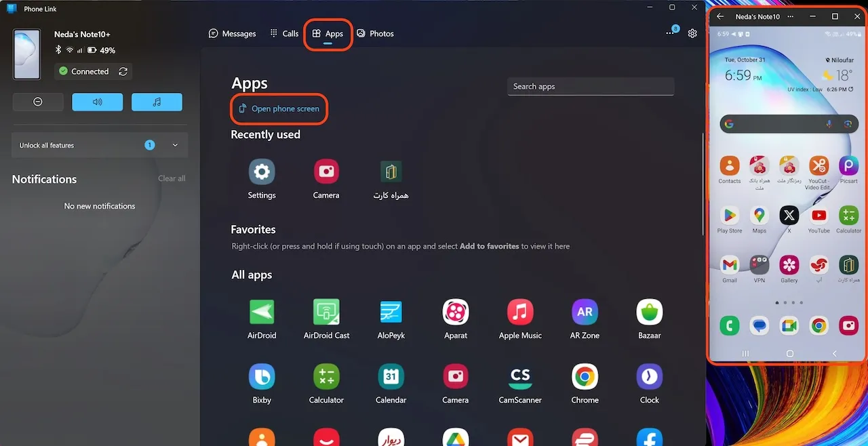
Task: Expand the Unlock all features panel
Action: click(100, 145)
